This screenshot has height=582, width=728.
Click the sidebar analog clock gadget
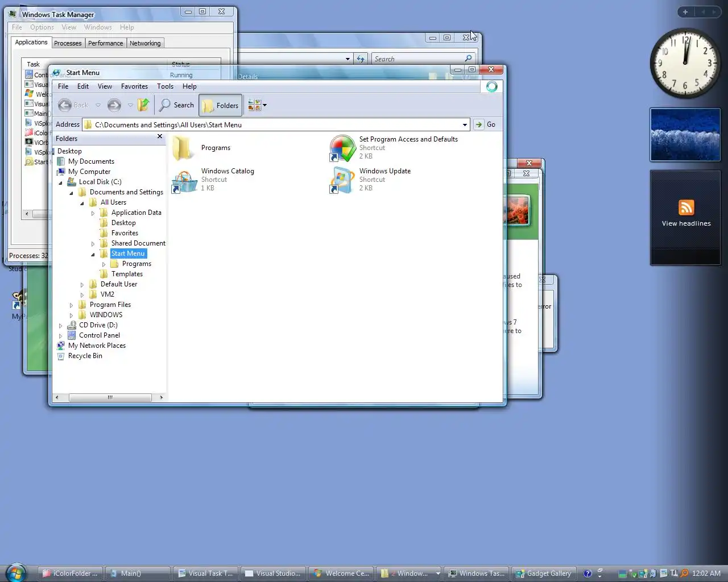(685, 63)
